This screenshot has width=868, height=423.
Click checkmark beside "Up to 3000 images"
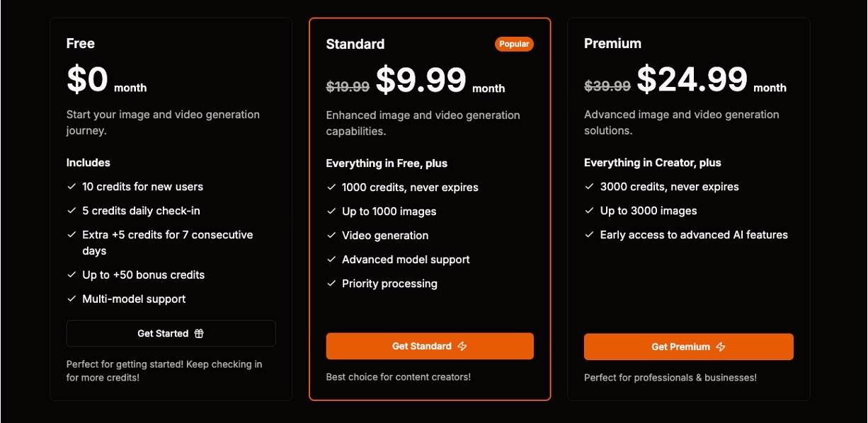(x=590, y=211)
